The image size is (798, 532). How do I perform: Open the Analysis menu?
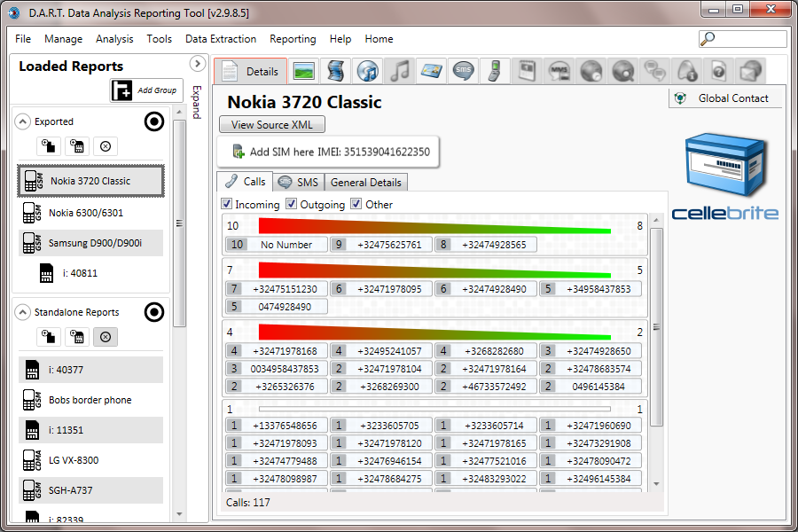114,39
